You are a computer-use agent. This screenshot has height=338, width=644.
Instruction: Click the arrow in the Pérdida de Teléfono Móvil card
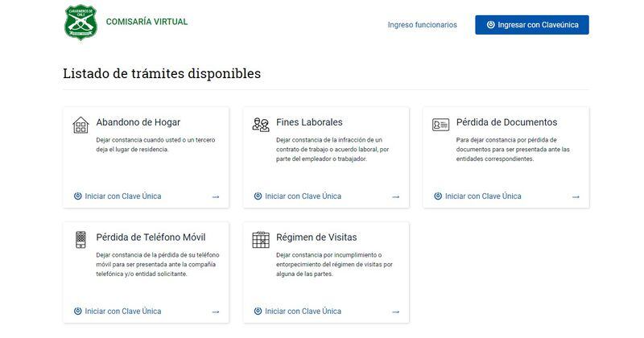tap(216, 311)
